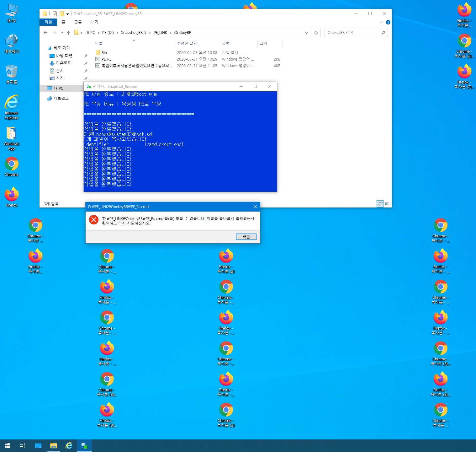
Task: Open recent locations dropdown arrow
Action: tap(62, 33)
